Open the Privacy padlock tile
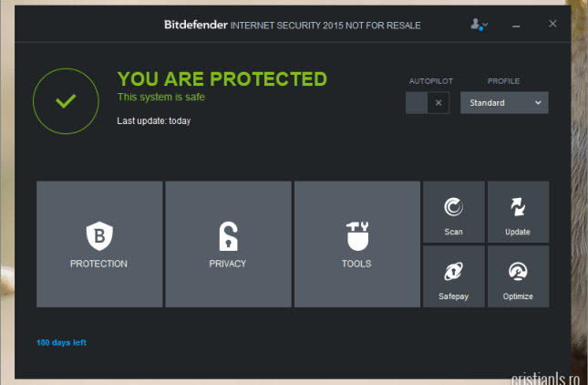 point(228,244)
